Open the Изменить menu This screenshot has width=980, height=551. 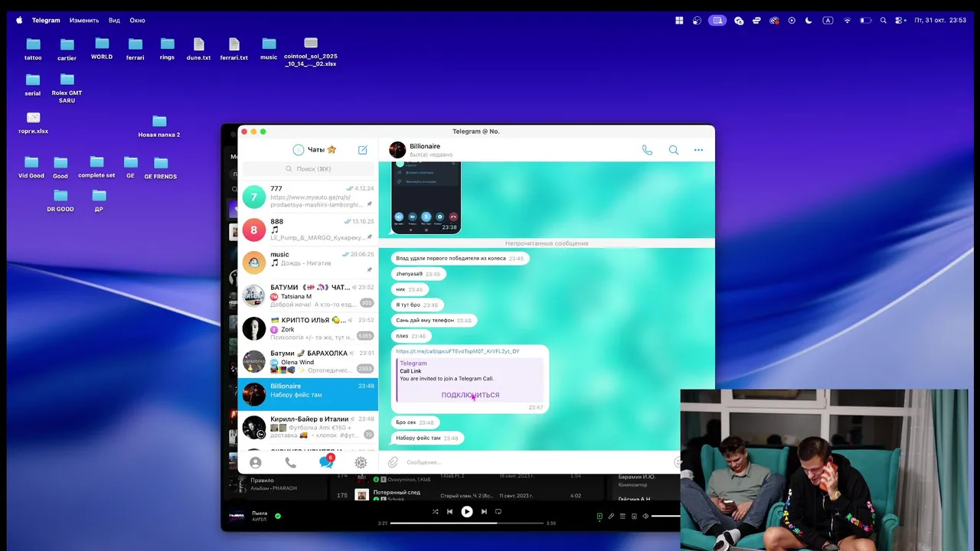tap(84, 21)
